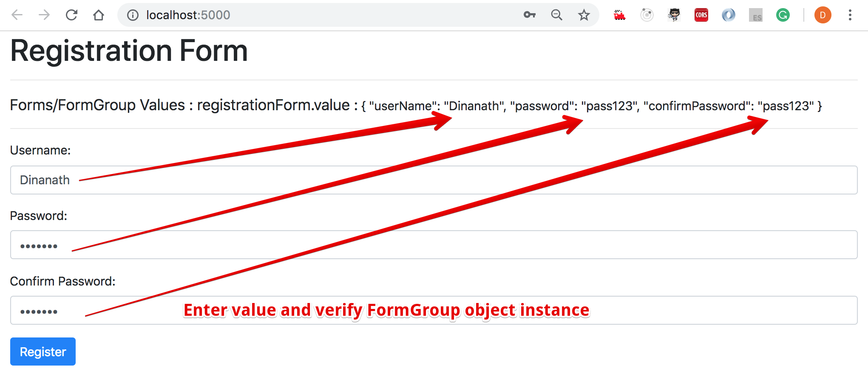Submit the form with the Register button
868x383 pixels.
43,352
